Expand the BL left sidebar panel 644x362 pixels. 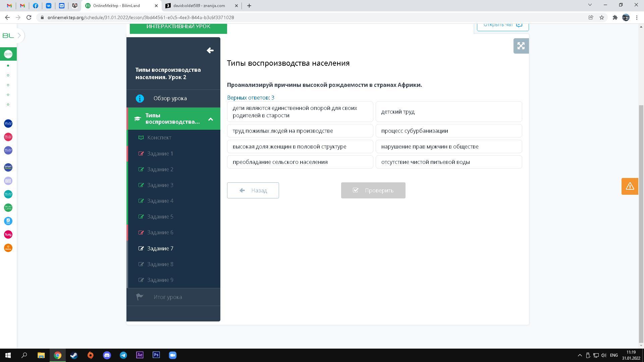pyautogui.click(x=19, y=36)
